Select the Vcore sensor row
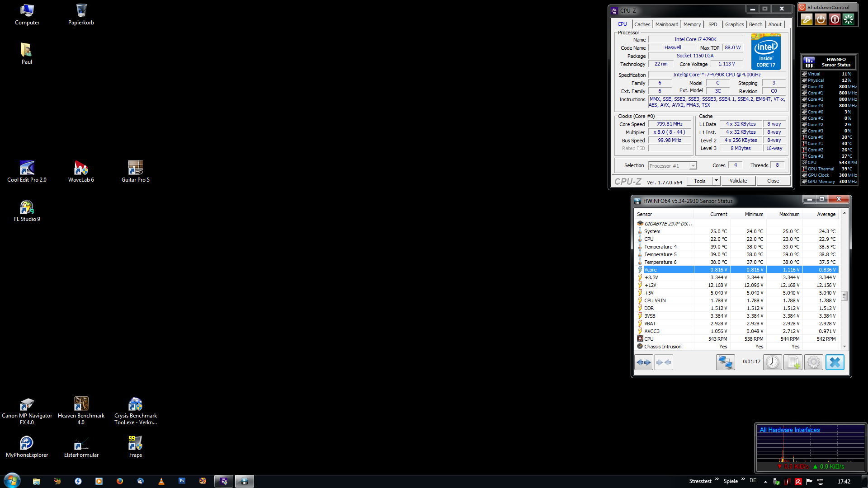The image size is (868, 488). coord(668,270)
